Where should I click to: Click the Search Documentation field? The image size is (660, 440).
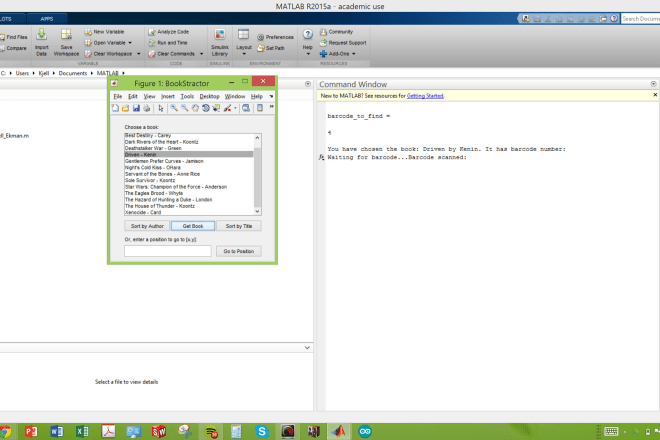point(640,19)
